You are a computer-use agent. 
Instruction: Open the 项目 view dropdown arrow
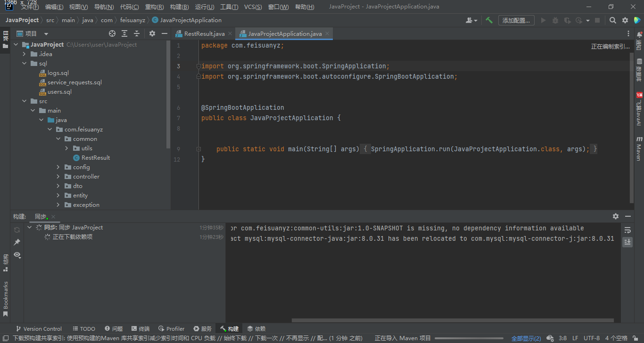[x=46, y=34]
